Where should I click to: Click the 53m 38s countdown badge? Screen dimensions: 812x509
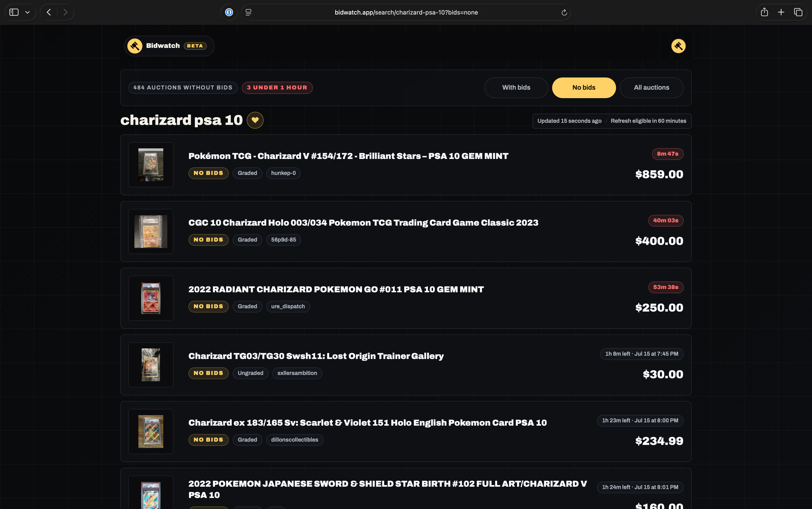pyautogui.click(x=665, y=287)
